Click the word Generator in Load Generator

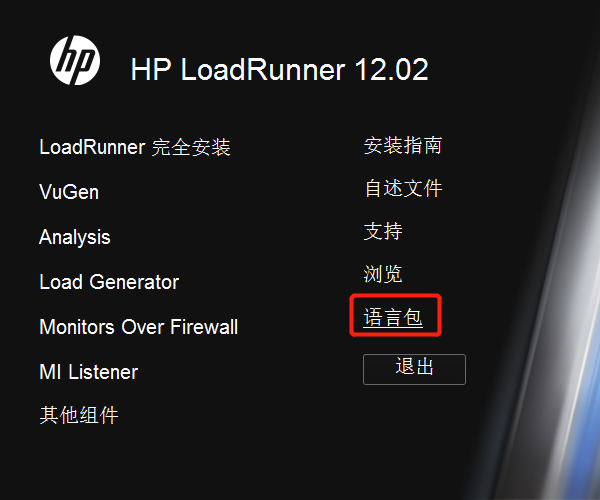134,282
